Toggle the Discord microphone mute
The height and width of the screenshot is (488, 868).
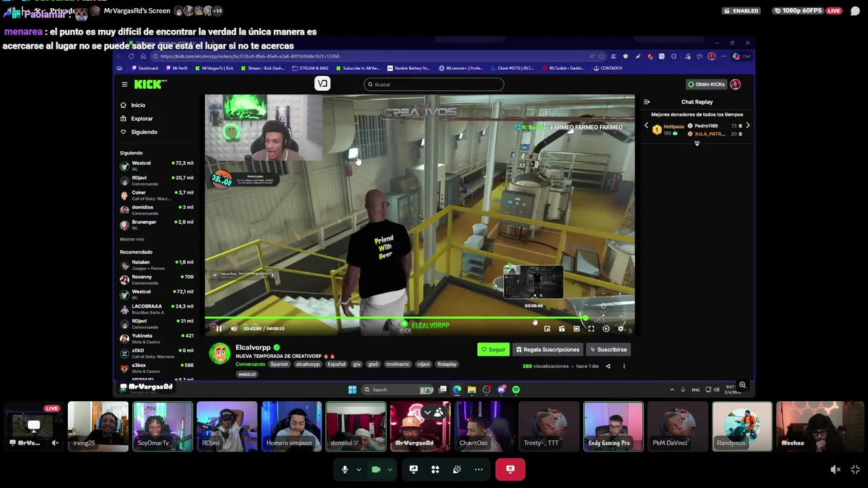pos(344,469)
